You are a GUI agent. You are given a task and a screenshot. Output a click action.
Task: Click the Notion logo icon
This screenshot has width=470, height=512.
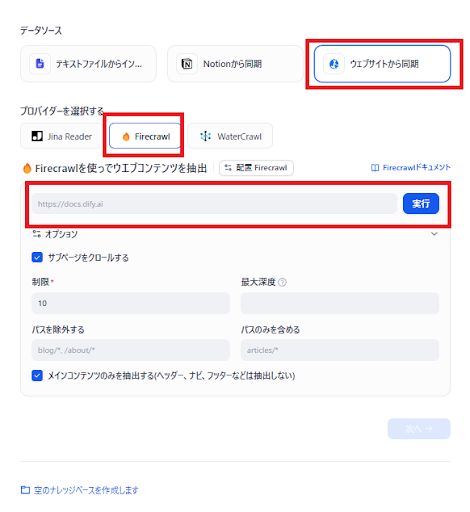coord(187,63)
